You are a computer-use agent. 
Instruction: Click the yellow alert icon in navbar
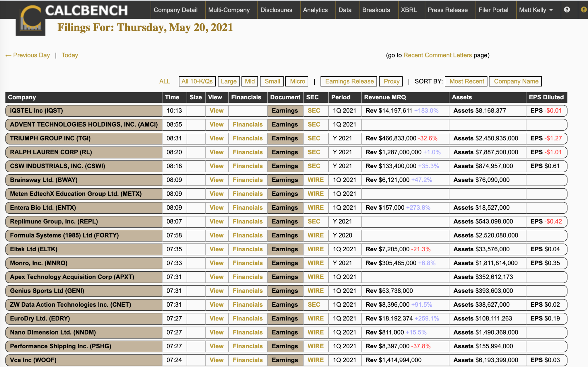[x=583, y=10]
